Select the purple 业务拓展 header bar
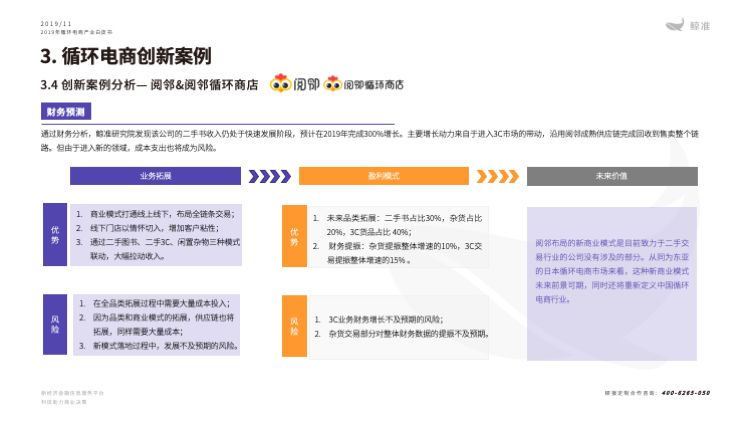750x422 pixels. (x=155, y=176)
